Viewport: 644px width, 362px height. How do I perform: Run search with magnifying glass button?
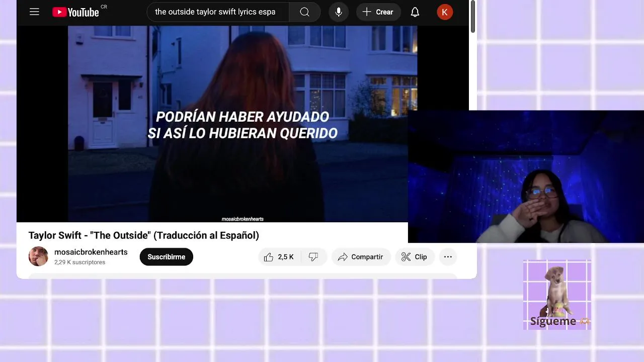pos(305,12)
